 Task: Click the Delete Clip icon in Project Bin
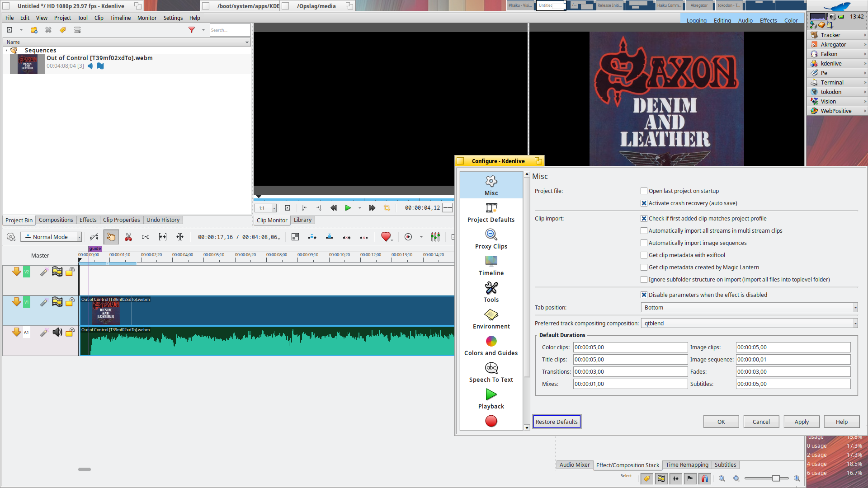[48, 30]
